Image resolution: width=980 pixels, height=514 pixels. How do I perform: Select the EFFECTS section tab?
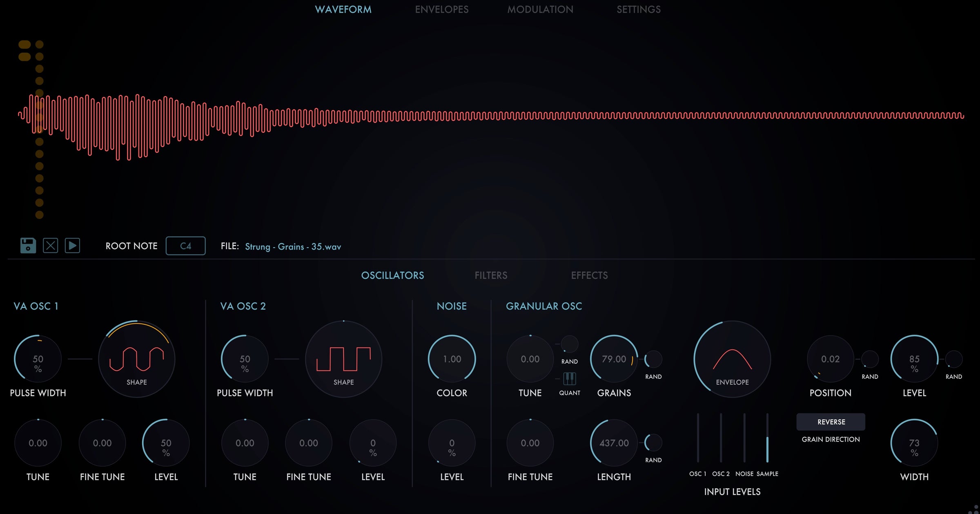tap(589, 275)
